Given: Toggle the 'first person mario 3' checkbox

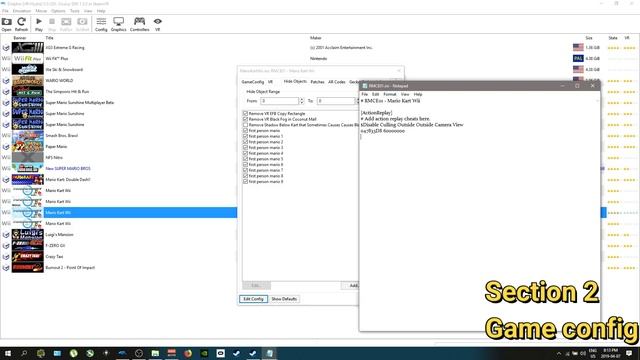Looking at the screenshot, I should [x=245, y=148].
